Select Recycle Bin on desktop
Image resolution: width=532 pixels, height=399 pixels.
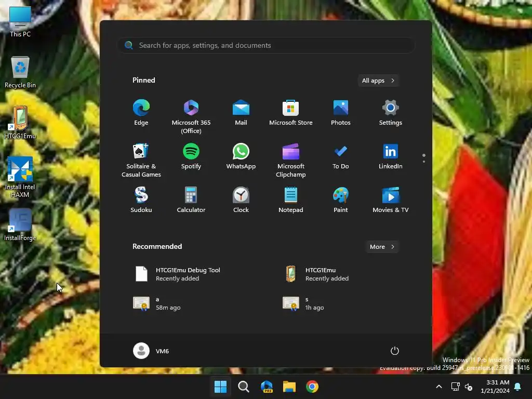pos(20,72)
